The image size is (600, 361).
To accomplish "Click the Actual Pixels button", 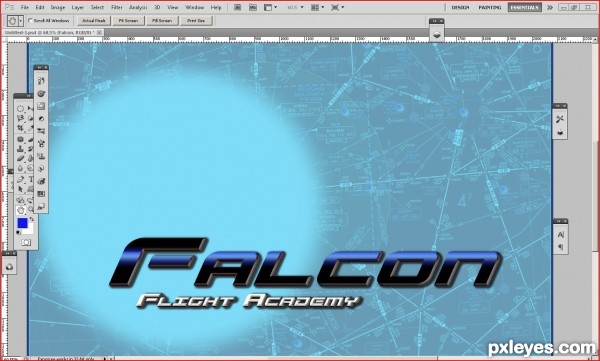I will click(94, 21).
